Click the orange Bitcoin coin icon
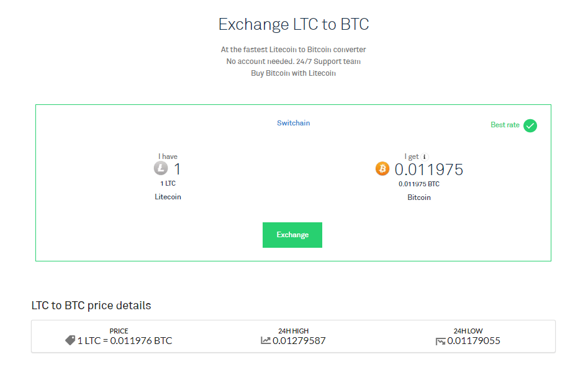Screen dimensions: 588x367 pos(382,169)
